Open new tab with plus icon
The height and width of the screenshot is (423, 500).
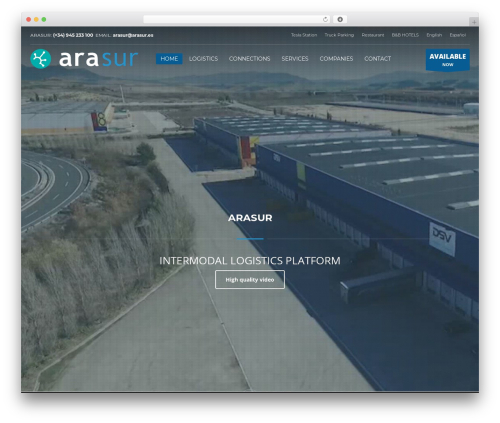474,22
